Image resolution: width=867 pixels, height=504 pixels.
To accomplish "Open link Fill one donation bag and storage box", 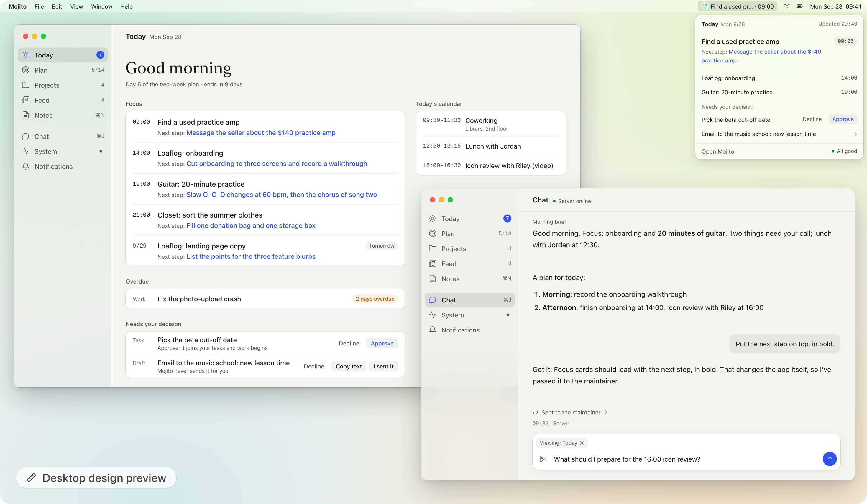I will click(251, 225).
